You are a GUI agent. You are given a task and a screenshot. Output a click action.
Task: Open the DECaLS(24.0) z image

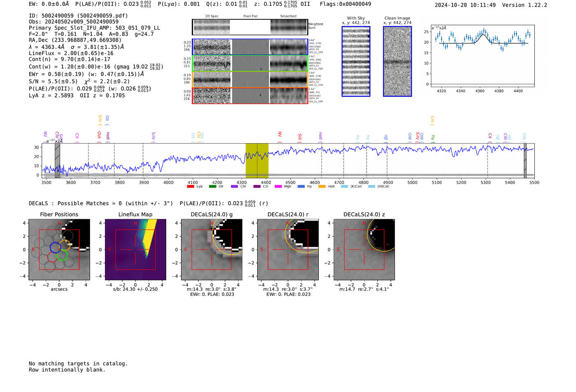pyautogui.click(x=364, y=250)
